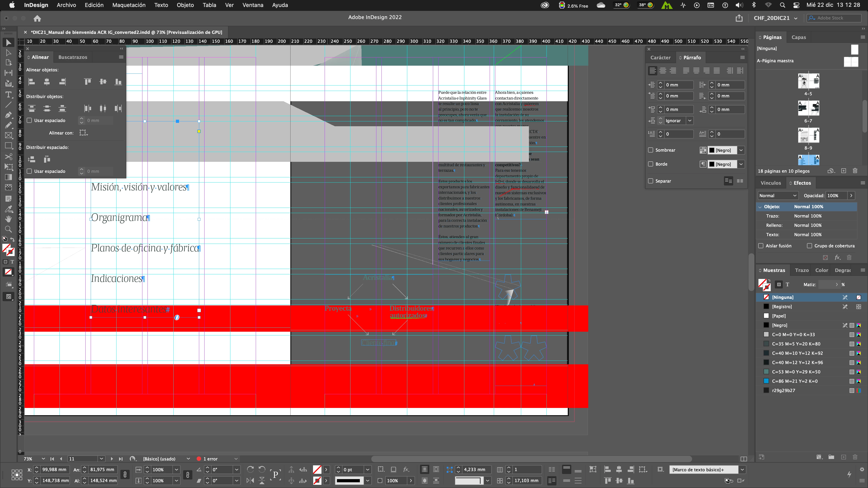Enable the Sombrear checkbox
Image resolution: width=868 pixels, height=488 pixels.
click(651, 150)
